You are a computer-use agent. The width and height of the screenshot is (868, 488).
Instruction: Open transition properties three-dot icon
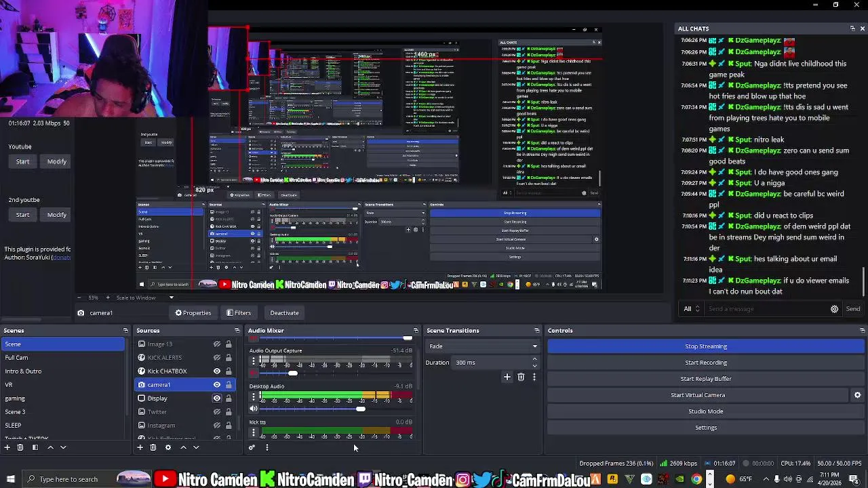[534, 377]
